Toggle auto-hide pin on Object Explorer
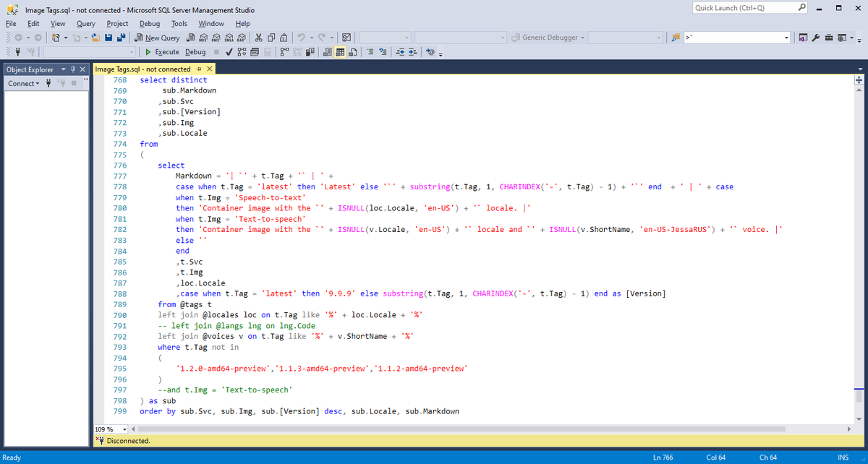The width and height of the screenshot is (868, 464). (x=73, y=69)
